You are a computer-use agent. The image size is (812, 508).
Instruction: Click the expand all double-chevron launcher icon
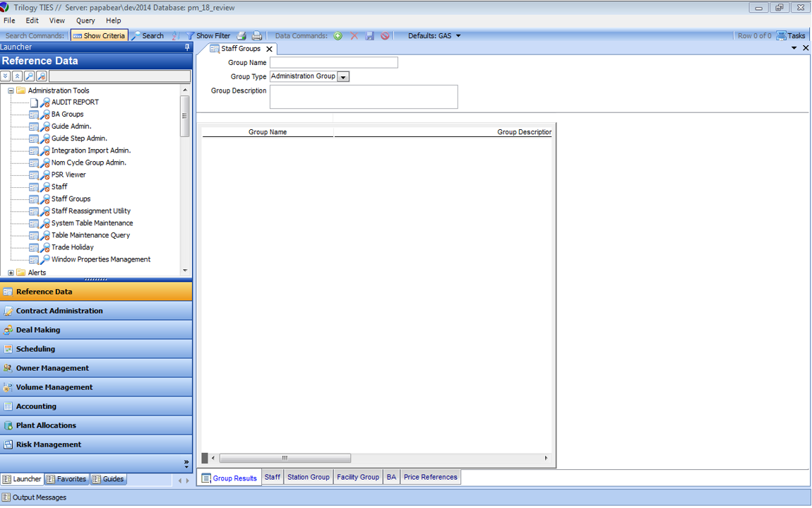6,76
